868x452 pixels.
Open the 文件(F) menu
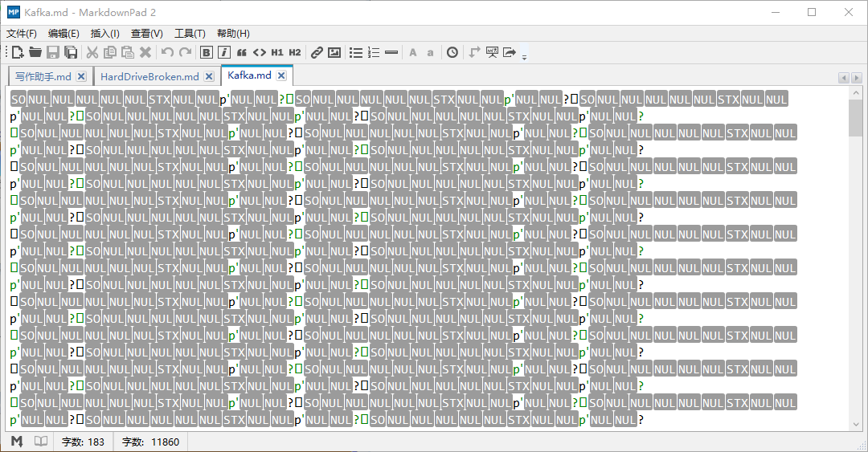click(x=22, y=34)
